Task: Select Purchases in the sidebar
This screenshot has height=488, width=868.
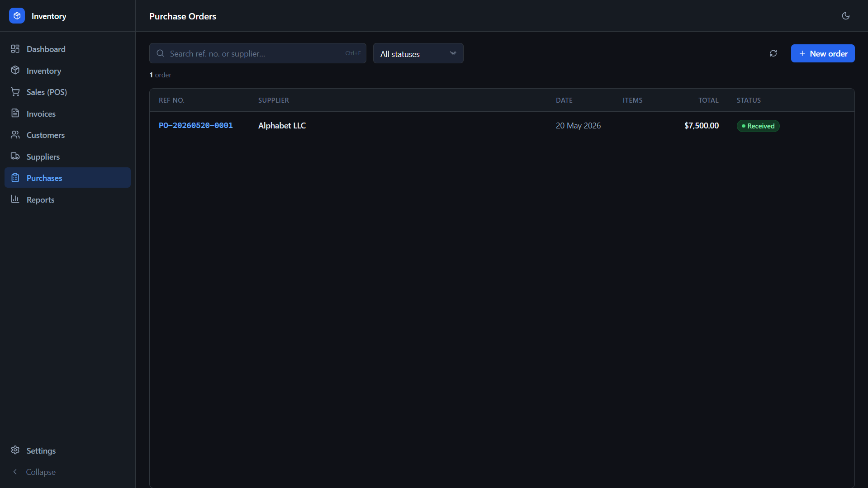Action: click(67, 178)
